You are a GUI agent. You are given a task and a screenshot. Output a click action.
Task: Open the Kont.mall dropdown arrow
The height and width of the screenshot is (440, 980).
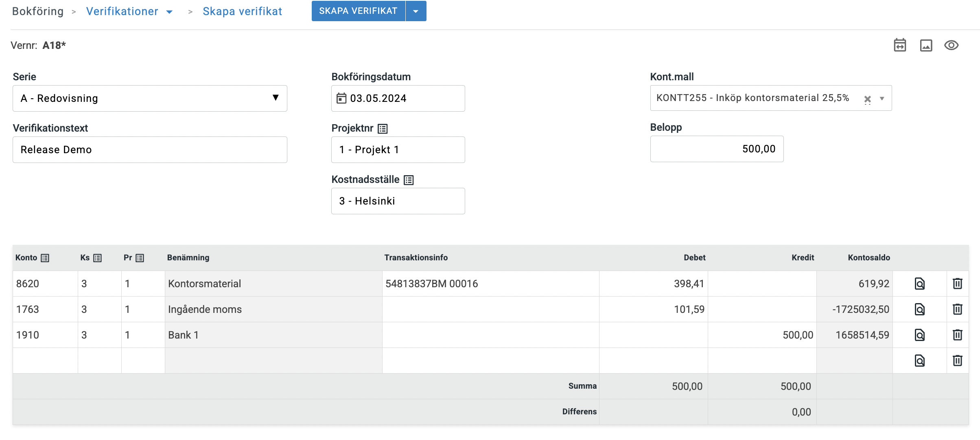(882, 99)
